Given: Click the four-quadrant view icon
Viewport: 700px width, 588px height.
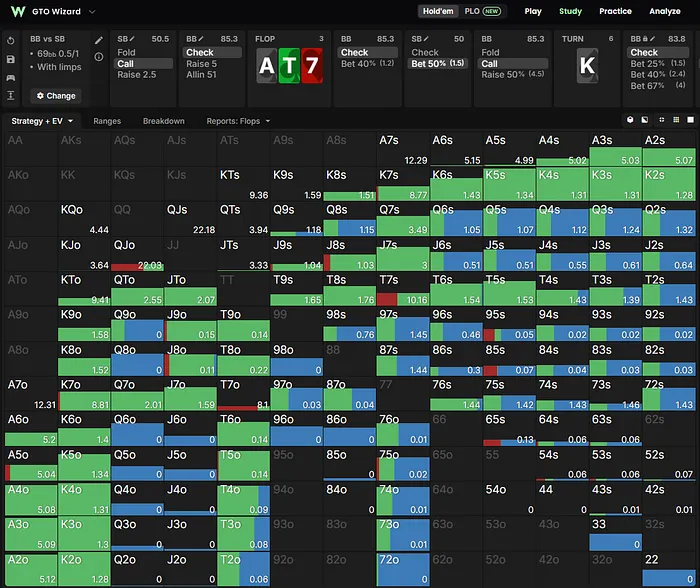Looking at the screenshot, I should tap(662, 120).
